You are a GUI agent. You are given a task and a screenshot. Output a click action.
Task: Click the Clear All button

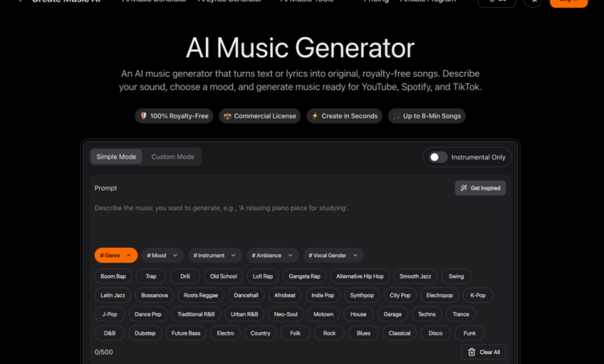(x=483, y=352)
